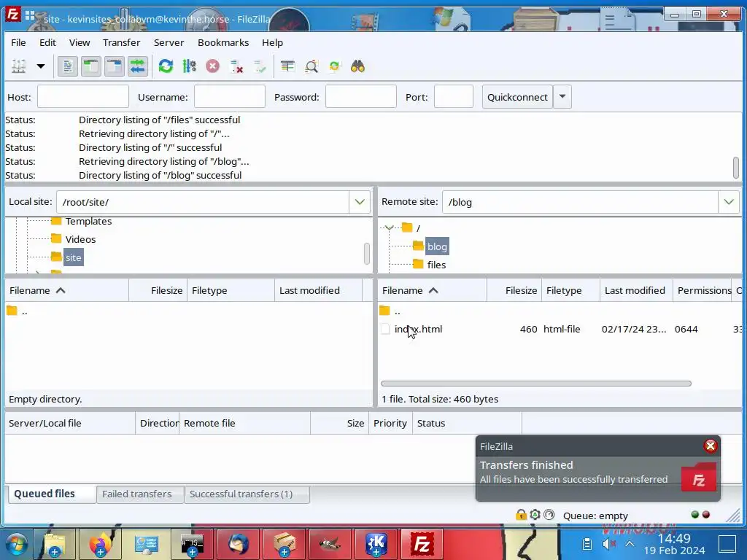Sort remote list by Last modified

pyautogui.click(x=636, y=290)
